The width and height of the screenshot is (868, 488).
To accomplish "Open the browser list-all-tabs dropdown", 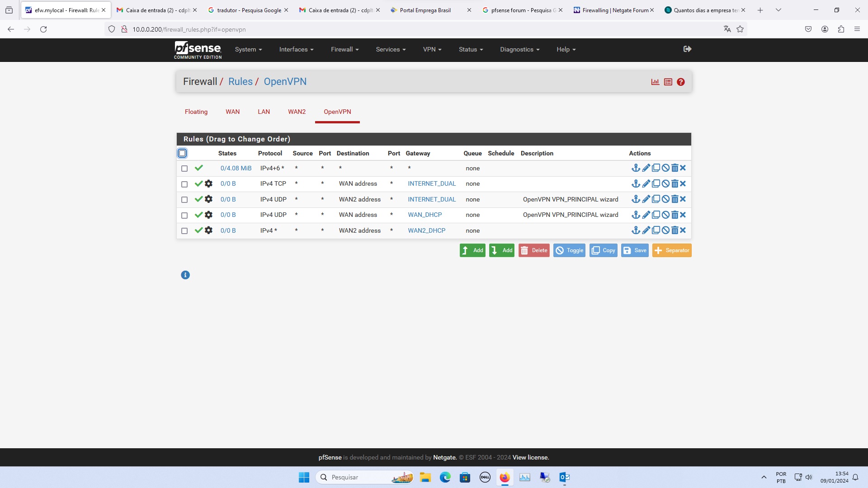I will [778, 10].
